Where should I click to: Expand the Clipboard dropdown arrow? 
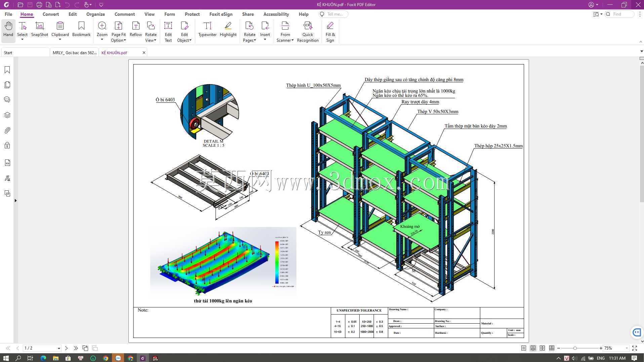[60, 40]
